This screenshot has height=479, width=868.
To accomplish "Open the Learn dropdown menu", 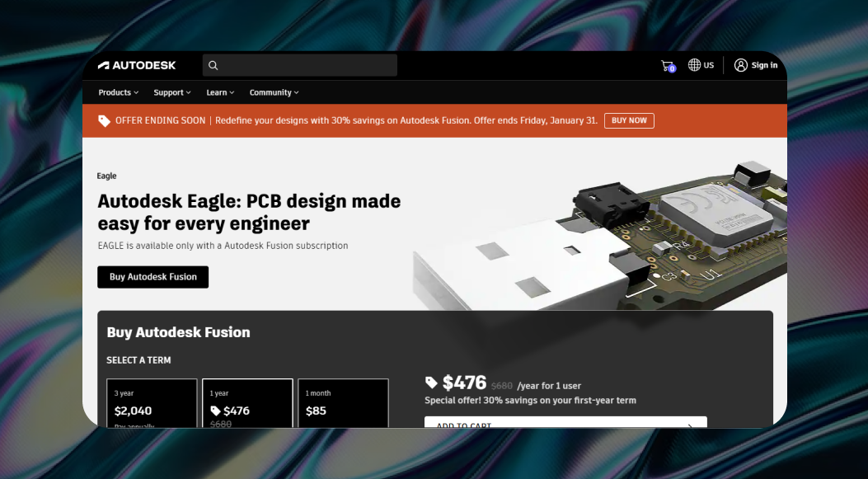I will [220, 92].
